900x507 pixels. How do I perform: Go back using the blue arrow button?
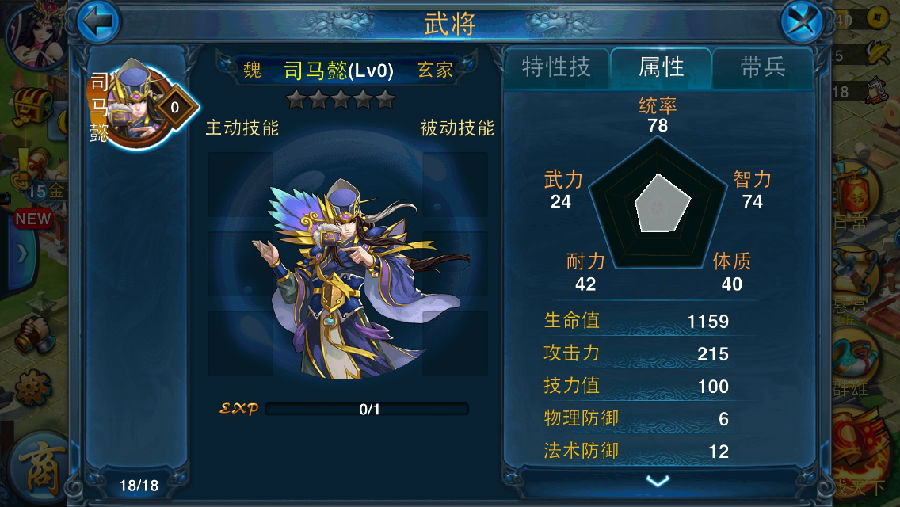pyautogui.click(x=98, y=22)
